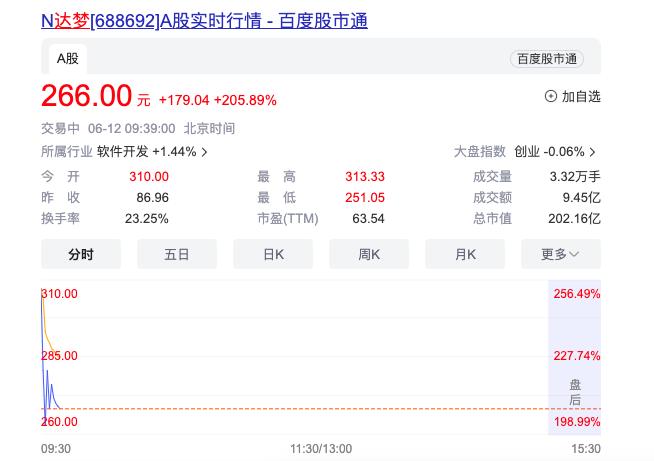Switch to 月K chart tab
Screen dimensions: 654x461
pos(465,254)
